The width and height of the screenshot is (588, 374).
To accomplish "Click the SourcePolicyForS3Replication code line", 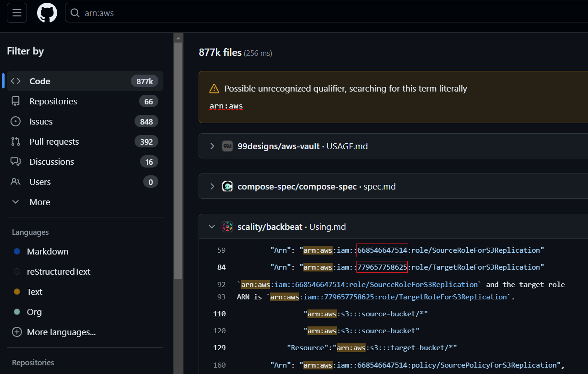I will click(x=417, y=365).
